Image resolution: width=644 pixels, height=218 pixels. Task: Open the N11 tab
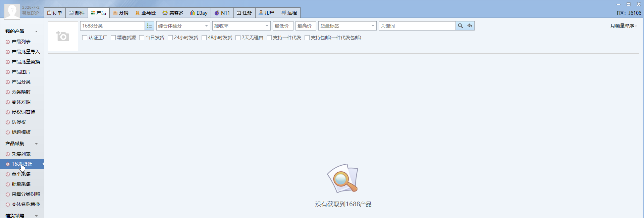point(222,13)
